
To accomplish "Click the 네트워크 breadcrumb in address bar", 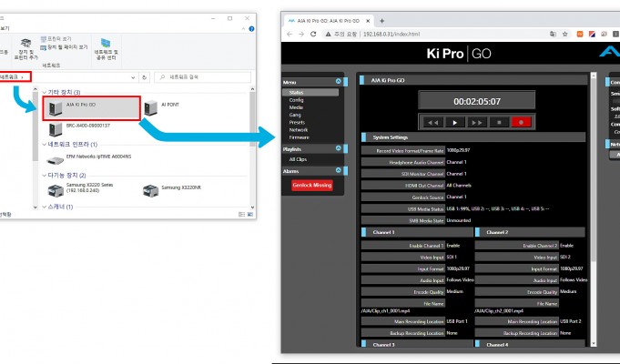I will tap(9, 77).
